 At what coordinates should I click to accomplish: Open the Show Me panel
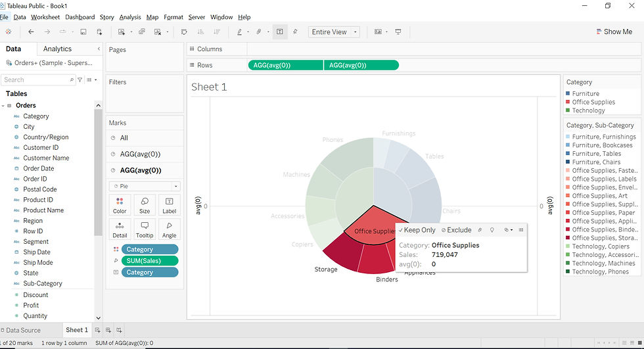pyautogui.click(x=614, y=32)
